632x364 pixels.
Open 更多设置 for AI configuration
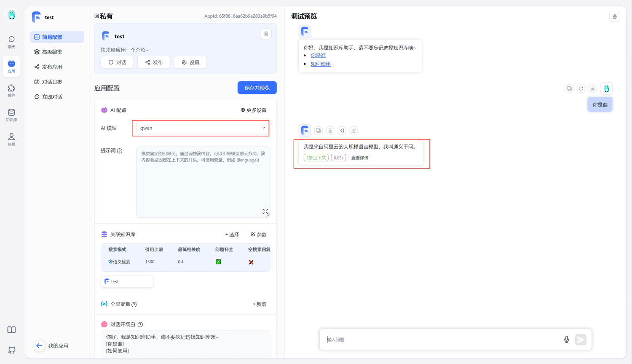point(253,110)
